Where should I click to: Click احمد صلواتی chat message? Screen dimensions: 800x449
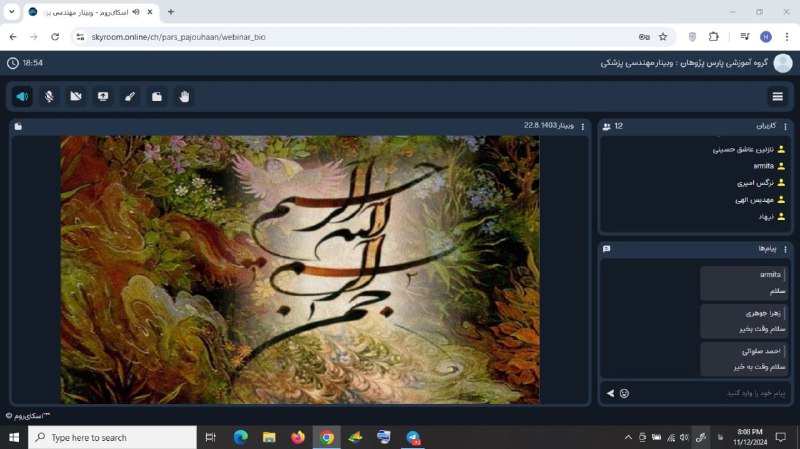click(744, 359)
